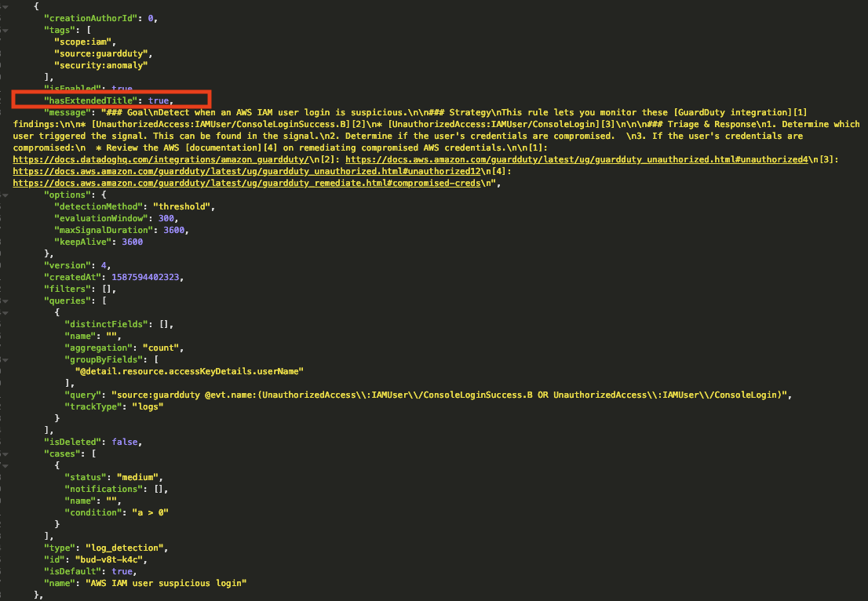Collapse the "cases" array fold arrow

(5, 454)
